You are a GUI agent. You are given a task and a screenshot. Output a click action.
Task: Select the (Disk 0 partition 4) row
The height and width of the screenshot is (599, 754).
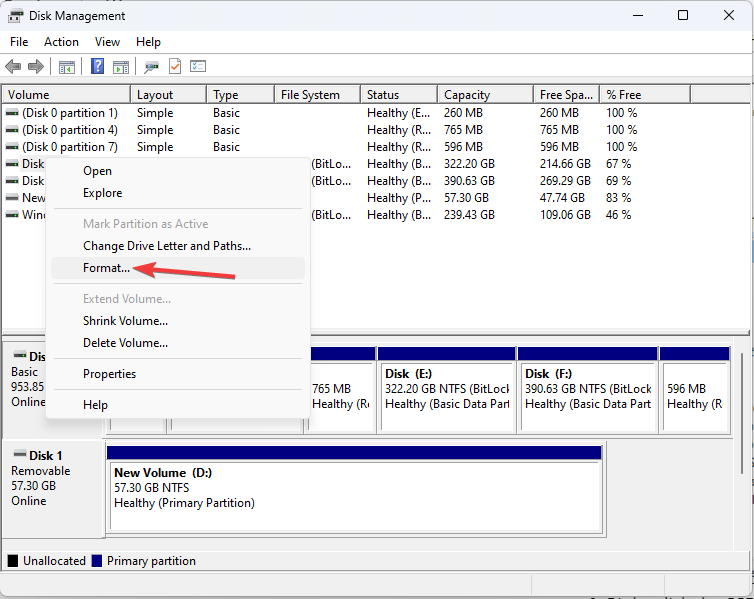tap(346, 130)
